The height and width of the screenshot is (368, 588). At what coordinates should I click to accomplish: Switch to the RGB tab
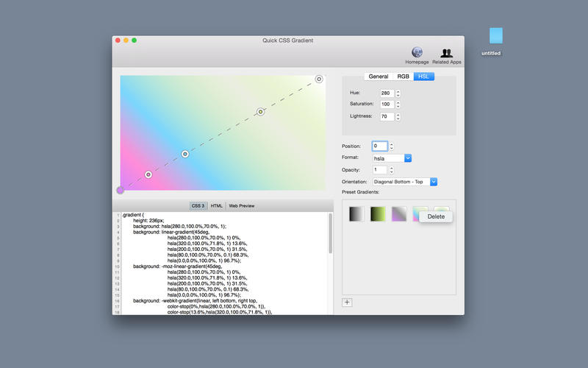[x=403, y=77]
